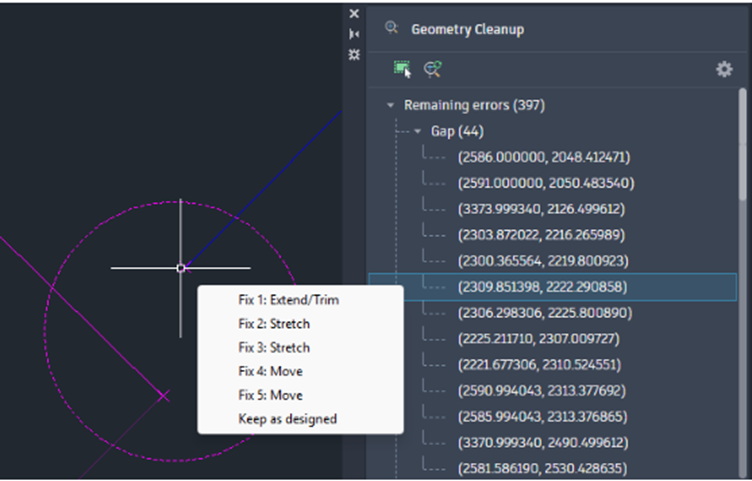Click the zoom to error icon
This screenshot has height=481, width=752.
tap(433, 70)
